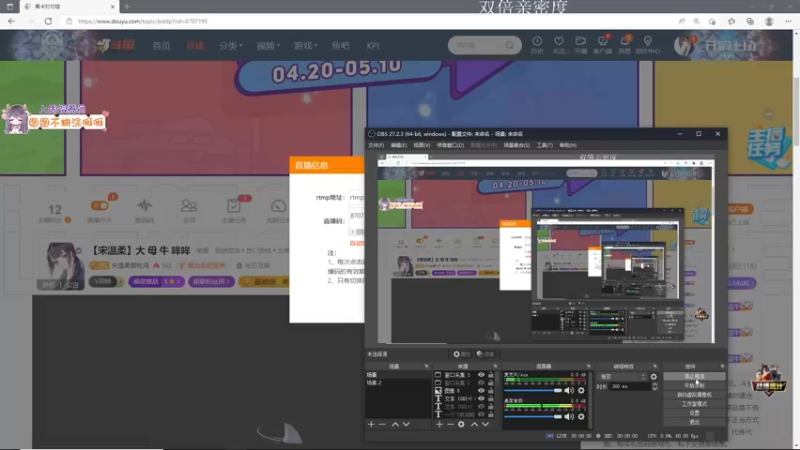Move the selected scene down
The width and height of the screenshot is (800, 450).
[406, 424]
